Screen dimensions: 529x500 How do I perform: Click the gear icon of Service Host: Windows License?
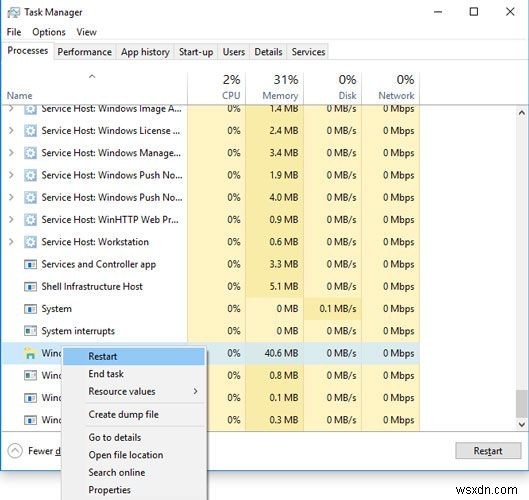pos(30,131)
